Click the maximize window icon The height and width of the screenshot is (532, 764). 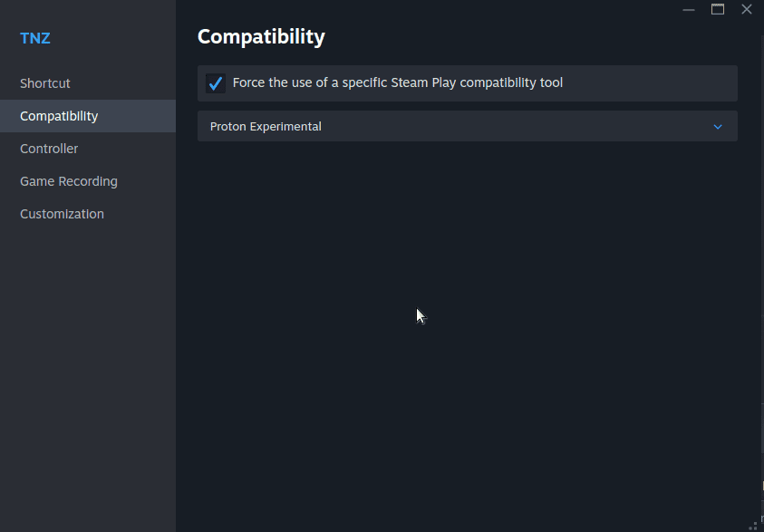point(718,9)
